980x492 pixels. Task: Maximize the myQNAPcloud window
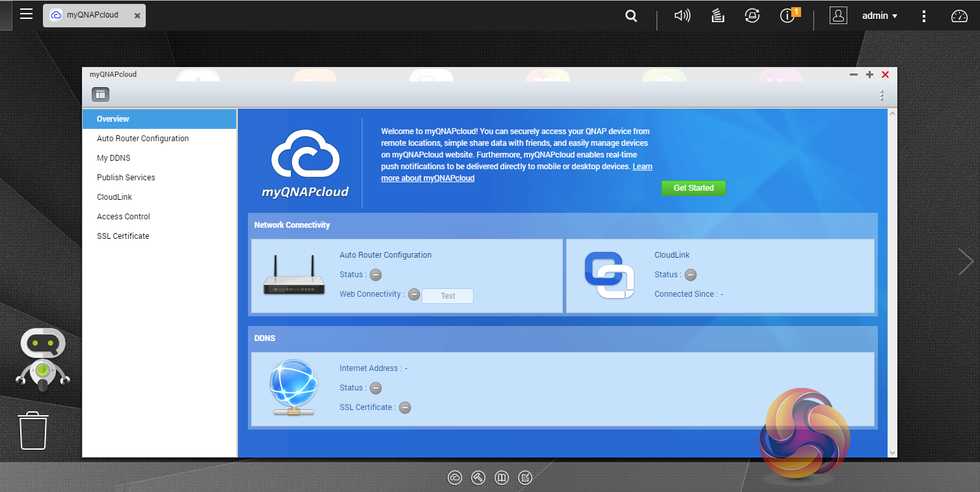(x=869, y=75)
